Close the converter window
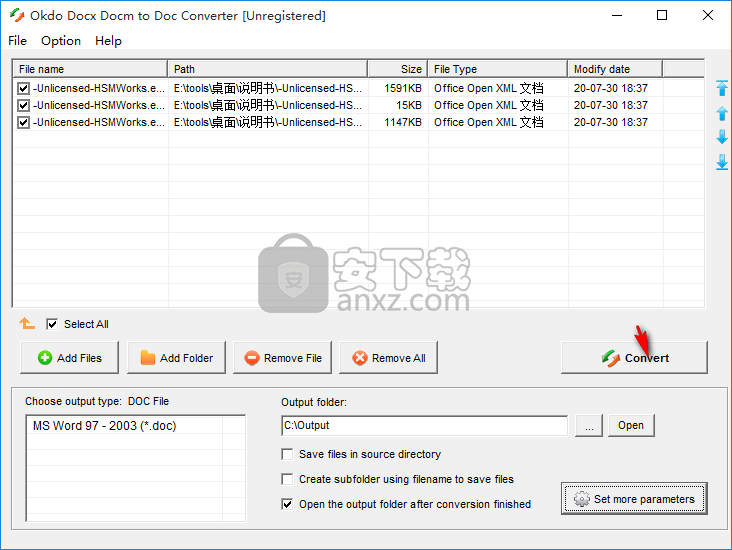 708,15
